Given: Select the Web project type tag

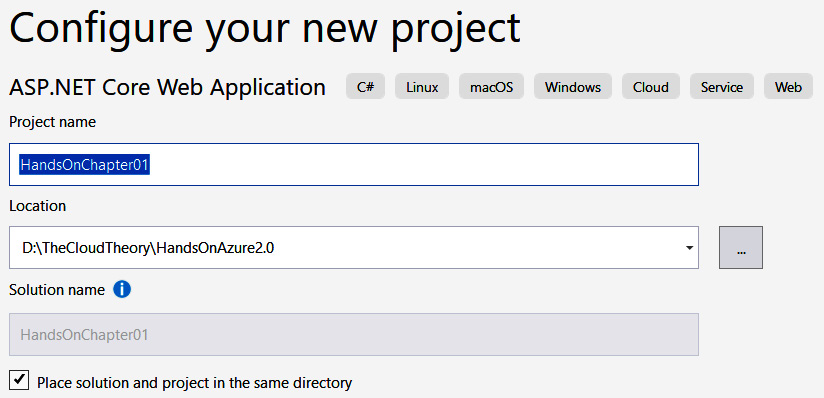Looking at the screenshot, I should click(788, 86).
